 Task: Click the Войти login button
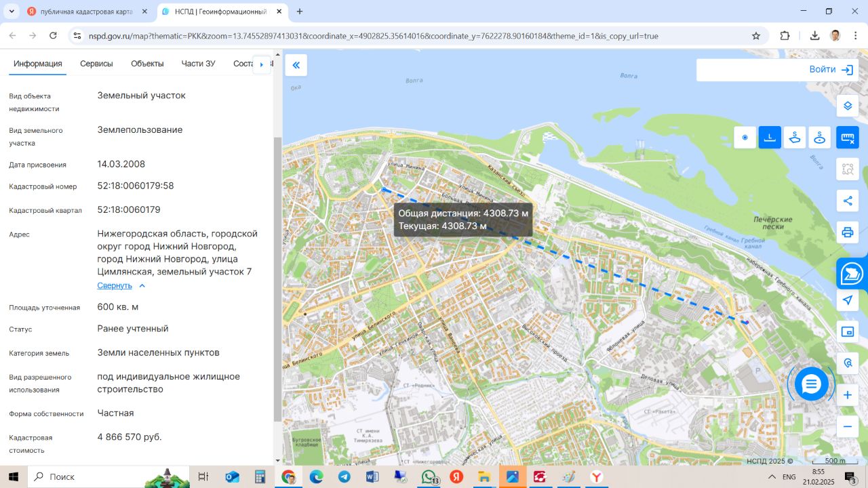tap(831, 70)
